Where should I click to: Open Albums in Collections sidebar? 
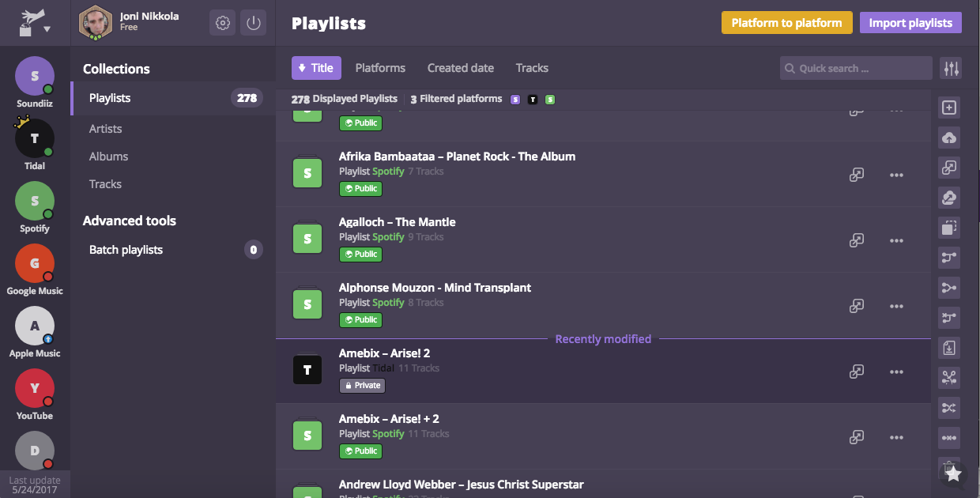pos(109,157)
